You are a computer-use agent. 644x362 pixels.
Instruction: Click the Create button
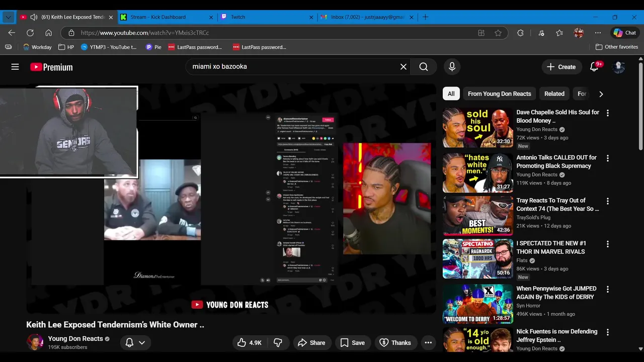(561, 67)
